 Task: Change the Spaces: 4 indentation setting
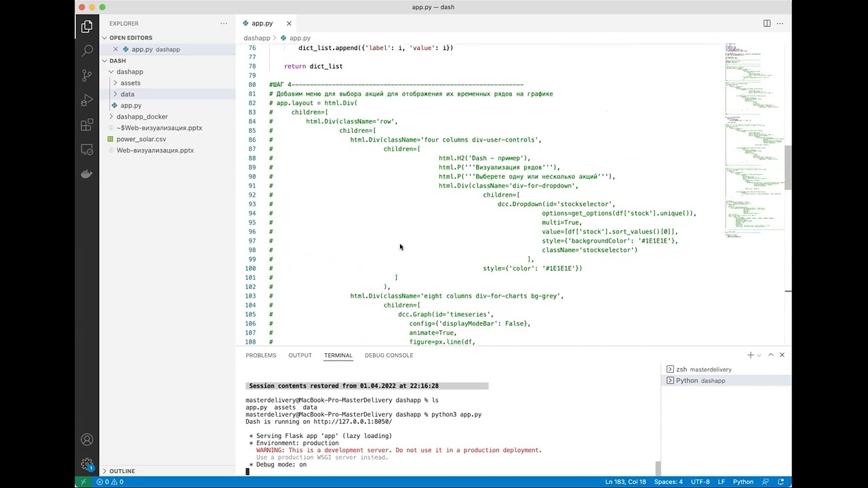tap(669, 482)
